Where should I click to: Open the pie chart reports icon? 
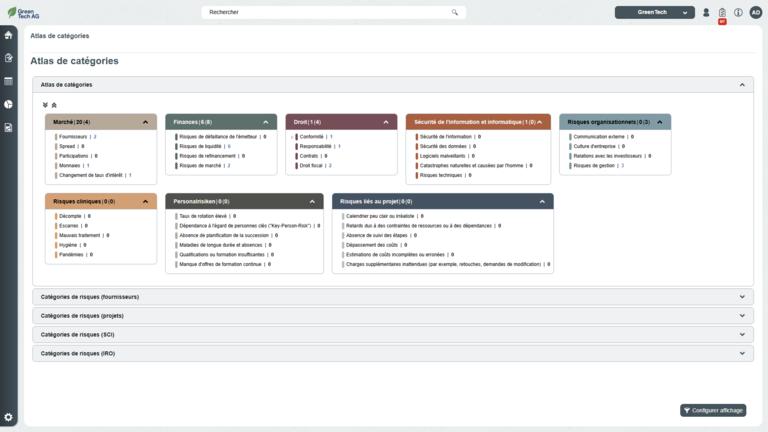9,104
